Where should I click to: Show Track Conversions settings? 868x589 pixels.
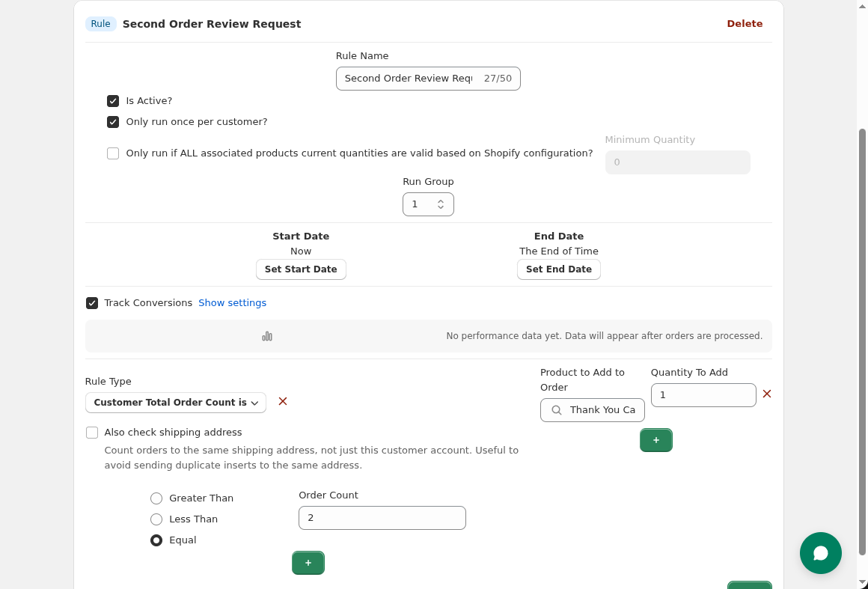(x=232, y=302)
